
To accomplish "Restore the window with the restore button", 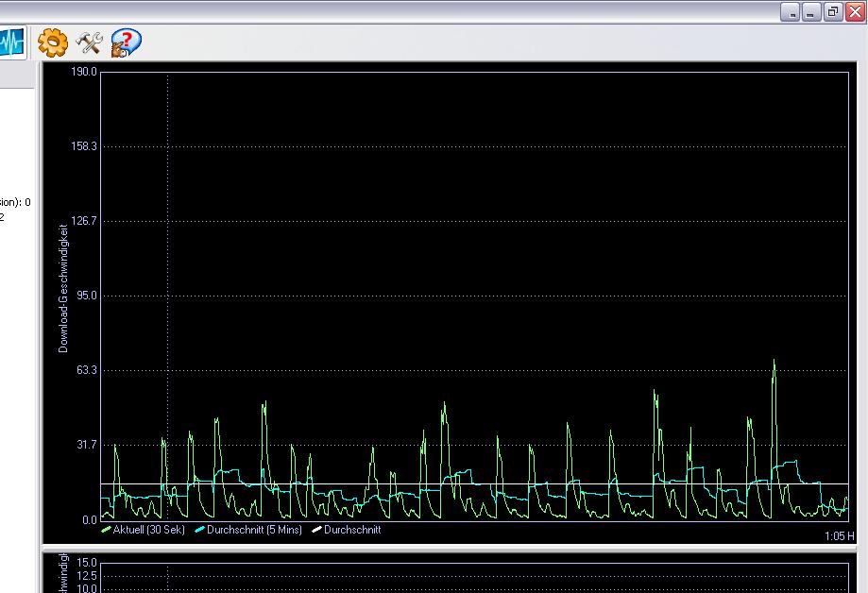I will pyautogui.click(x=833, y=11).
